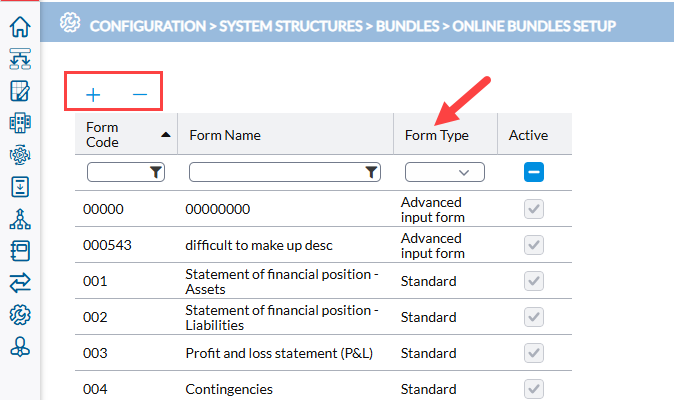Toggle Active checkbox for form 00000

(534, 209)
